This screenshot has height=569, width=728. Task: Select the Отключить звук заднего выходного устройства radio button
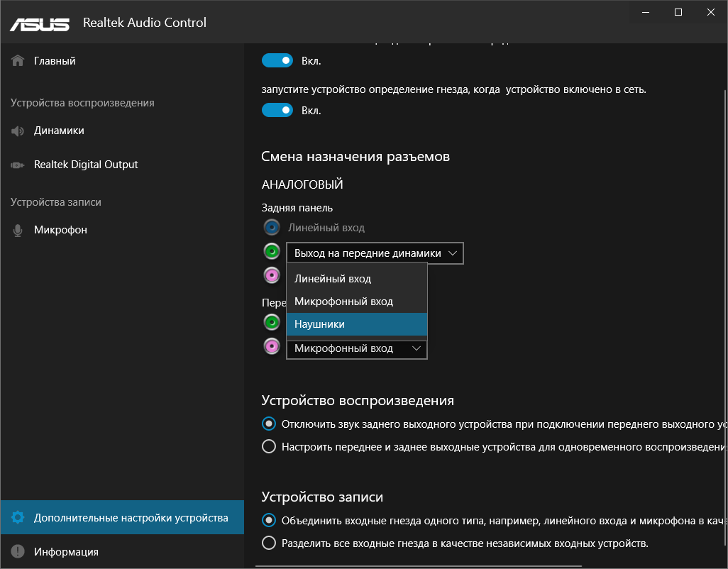click(x=269, y=424)
